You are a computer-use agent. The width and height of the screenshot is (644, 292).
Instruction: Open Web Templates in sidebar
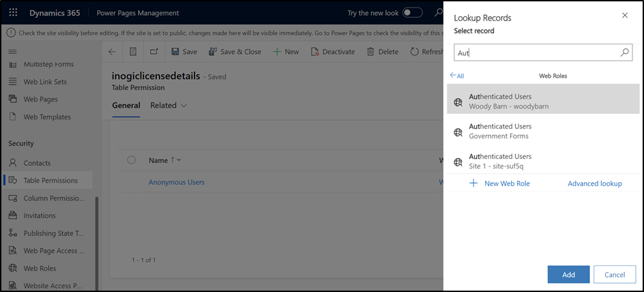tap(47, 117)
